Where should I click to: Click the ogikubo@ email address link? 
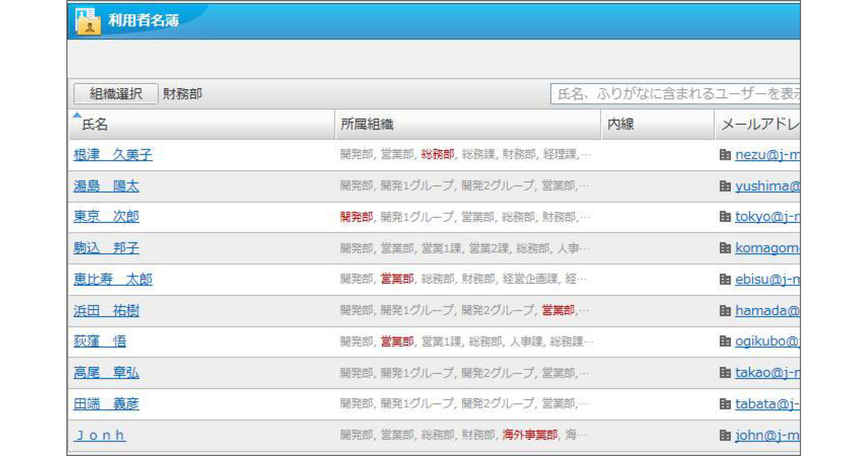(x=768, y=341)
